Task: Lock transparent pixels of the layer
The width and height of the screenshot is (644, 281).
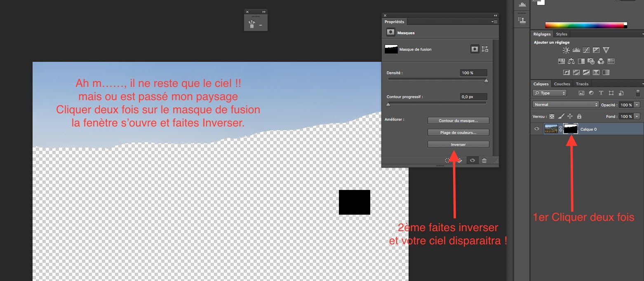Action: 552,117
